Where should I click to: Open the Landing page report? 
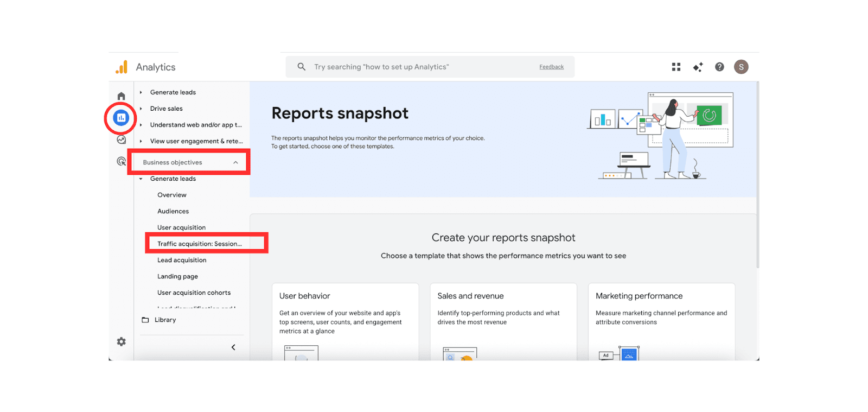178,276
